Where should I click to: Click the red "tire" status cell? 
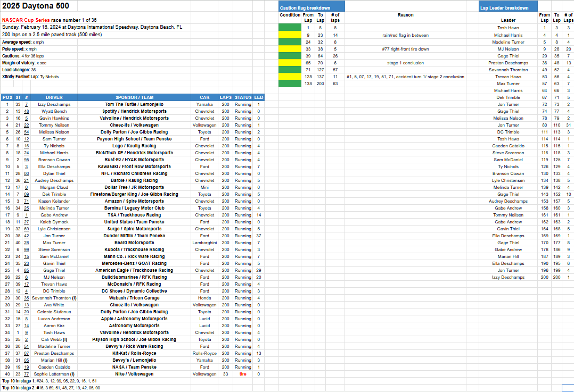[x=243, y=374]
